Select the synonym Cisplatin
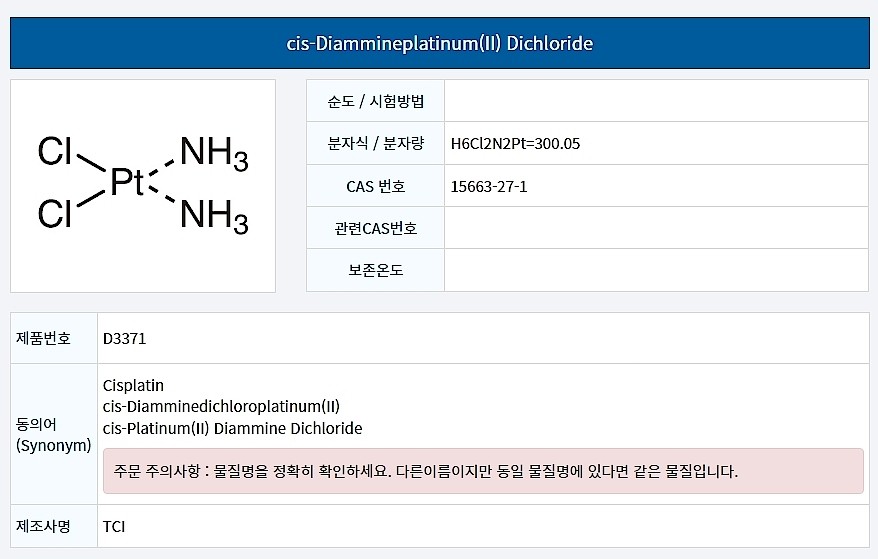Image resolution: width=878 pixels, height=559 pixels. click(x=133, y=385)
